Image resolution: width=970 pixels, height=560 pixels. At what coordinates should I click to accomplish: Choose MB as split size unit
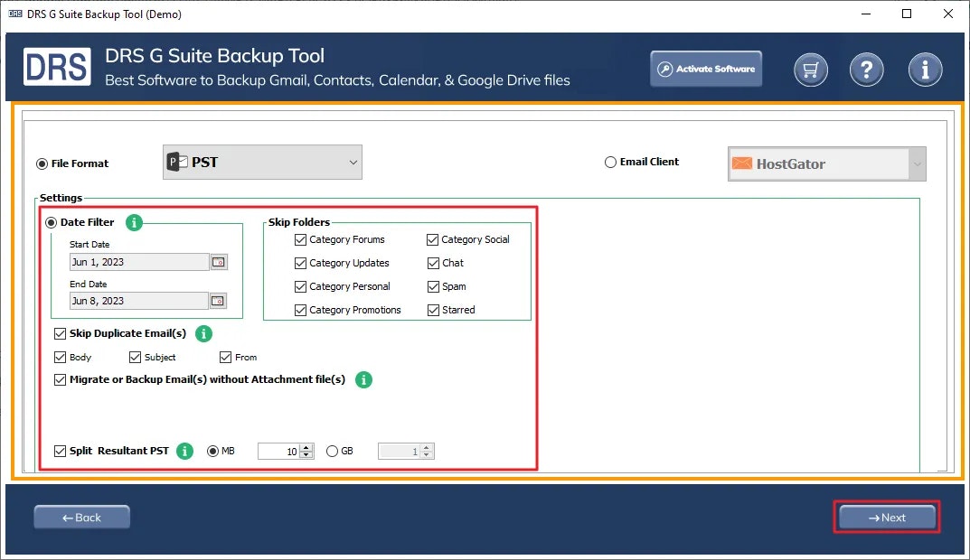[212, 452]
